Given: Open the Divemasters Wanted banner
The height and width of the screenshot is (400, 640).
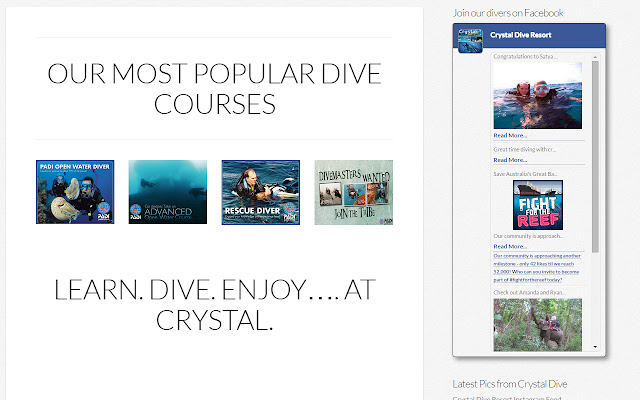Looking at the screenshot, I should [353, 192].
